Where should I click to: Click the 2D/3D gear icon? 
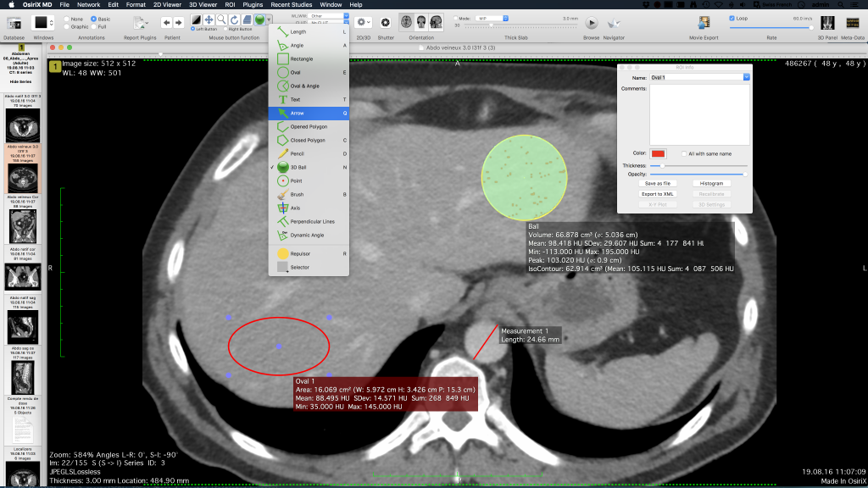362,22
